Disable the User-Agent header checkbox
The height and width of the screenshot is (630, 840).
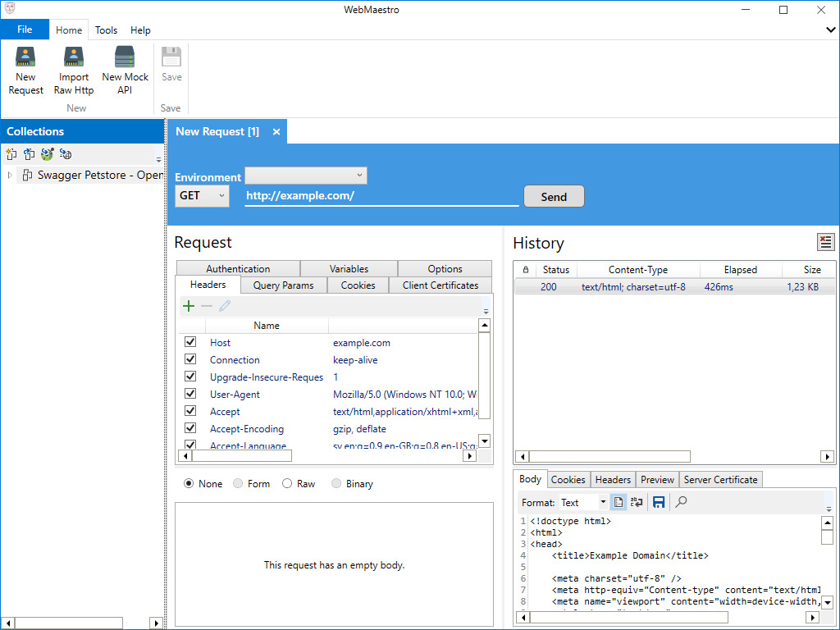pyautogui.click(x=190, y=394)
